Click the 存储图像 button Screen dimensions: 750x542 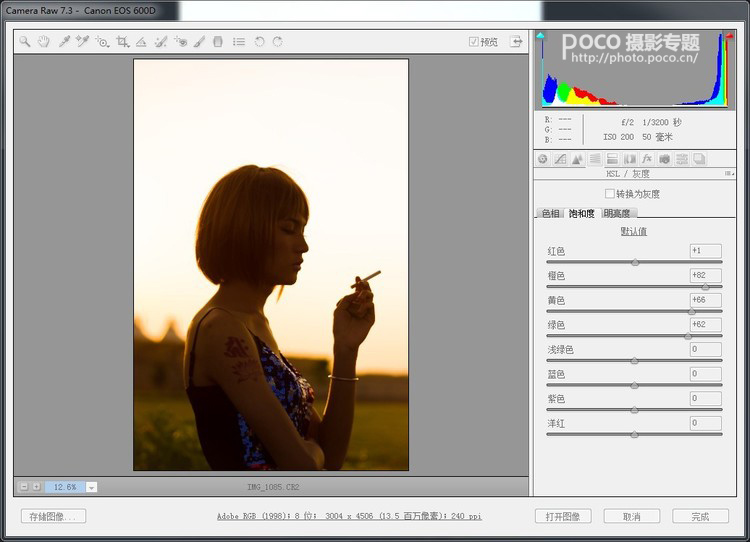(54, 516)
